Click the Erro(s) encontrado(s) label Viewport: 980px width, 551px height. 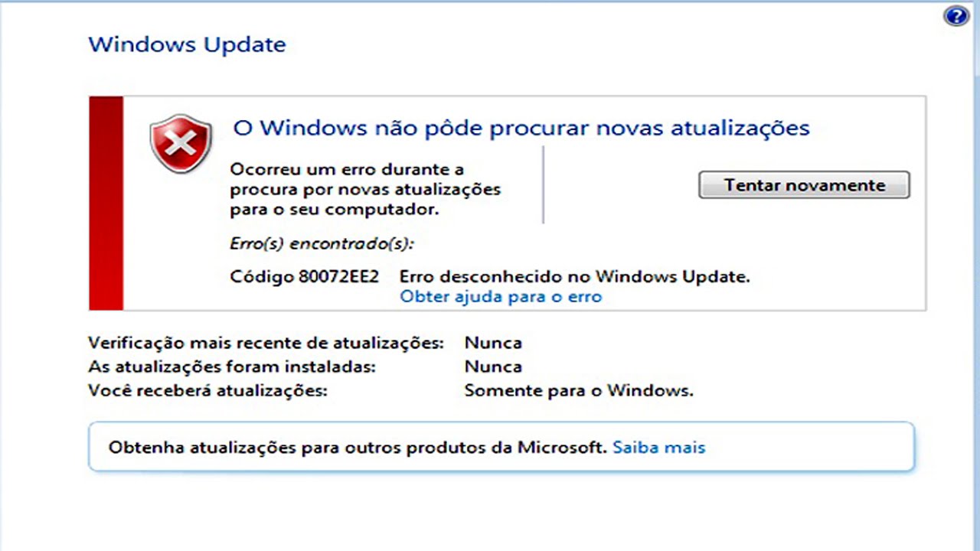click(x=322, y=243)
